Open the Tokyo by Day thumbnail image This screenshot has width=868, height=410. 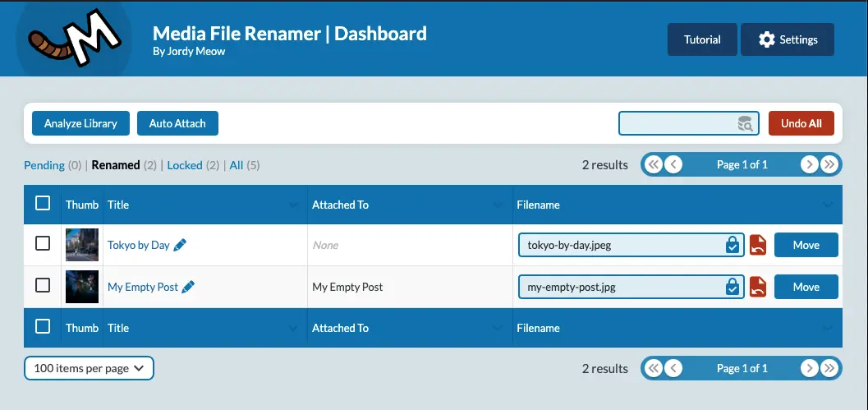click(82, 245)
